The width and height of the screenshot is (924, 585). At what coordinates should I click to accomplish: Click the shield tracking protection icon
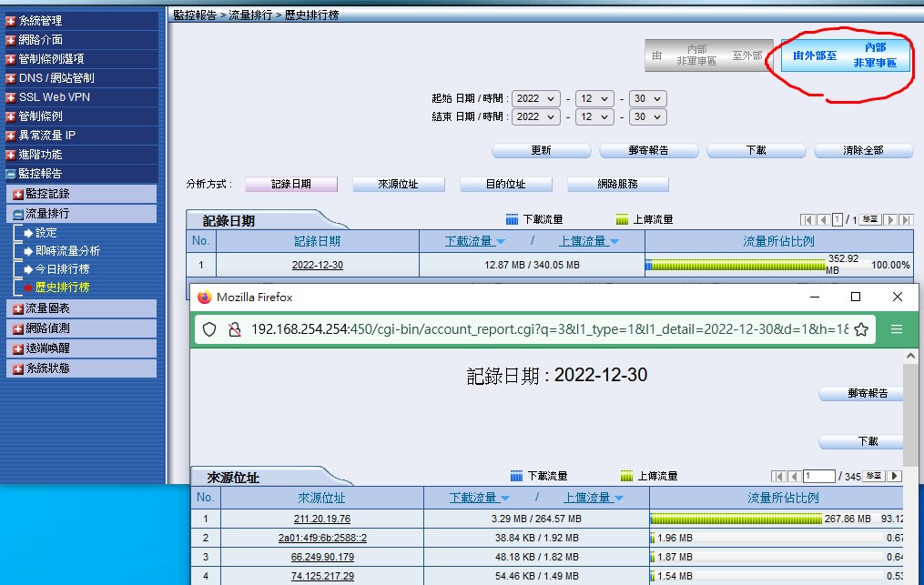[x=209, y=329]
